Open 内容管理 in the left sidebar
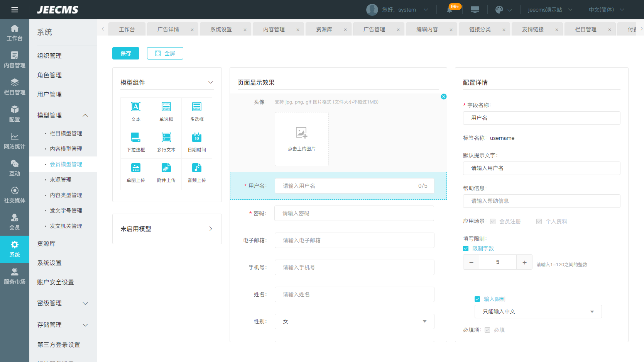The image size is (644, 362). (x=15, y=60)
